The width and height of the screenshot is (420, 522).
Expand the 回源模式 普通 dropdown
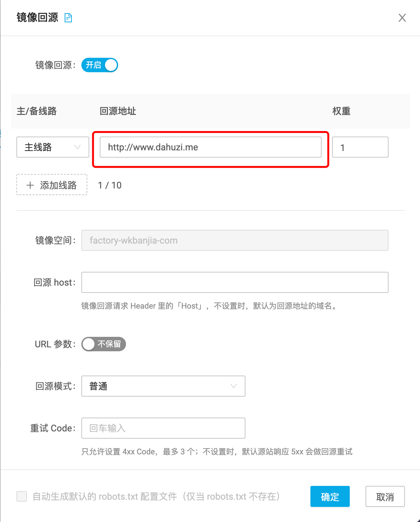[x=163, y=386]
